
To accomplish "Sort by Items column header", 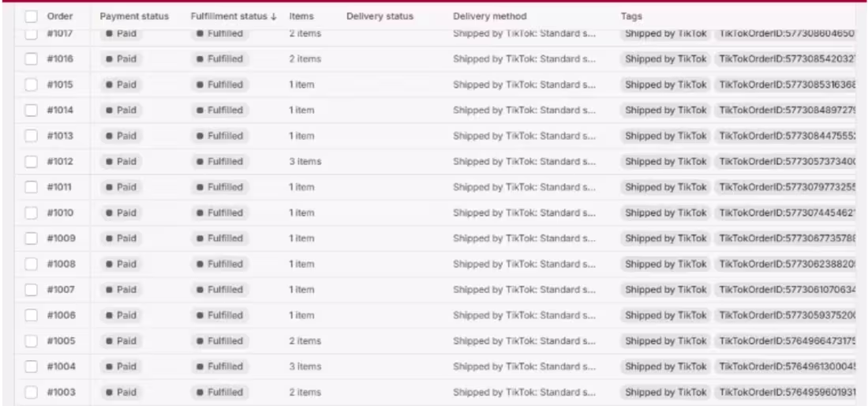I will point(301,16).
